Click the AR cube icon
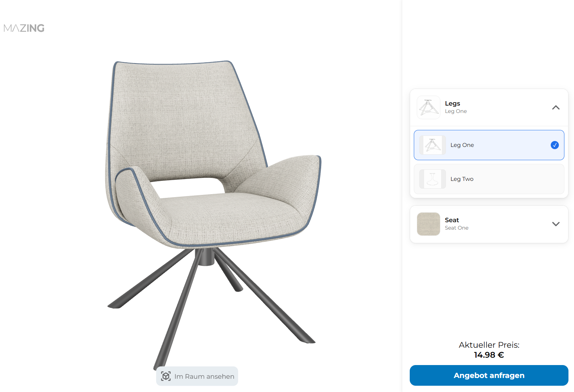The width and height of the screenshot is (574, 392). [166, 376]
